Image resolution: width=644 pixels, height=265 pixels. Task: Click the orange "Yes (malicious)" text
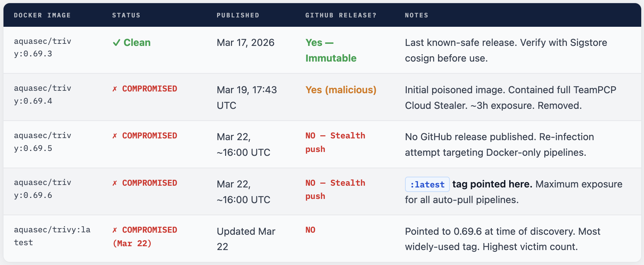click(x=341, y=90)
